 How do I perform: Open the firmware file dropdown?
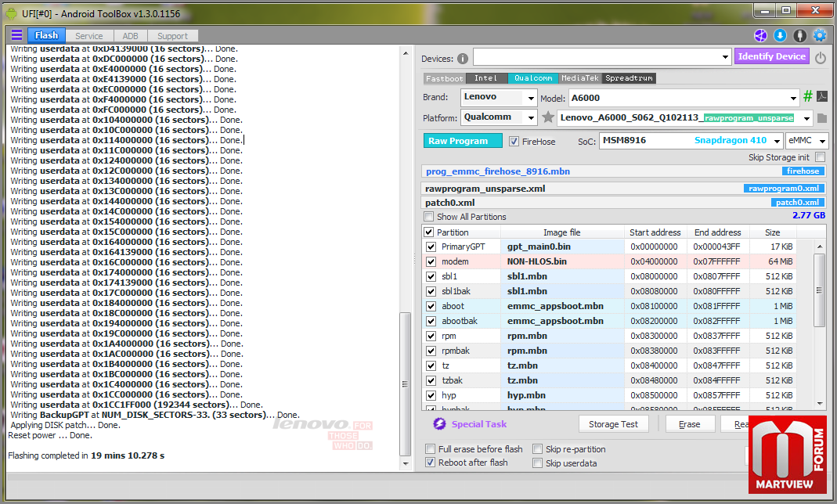tap(806, 118)
